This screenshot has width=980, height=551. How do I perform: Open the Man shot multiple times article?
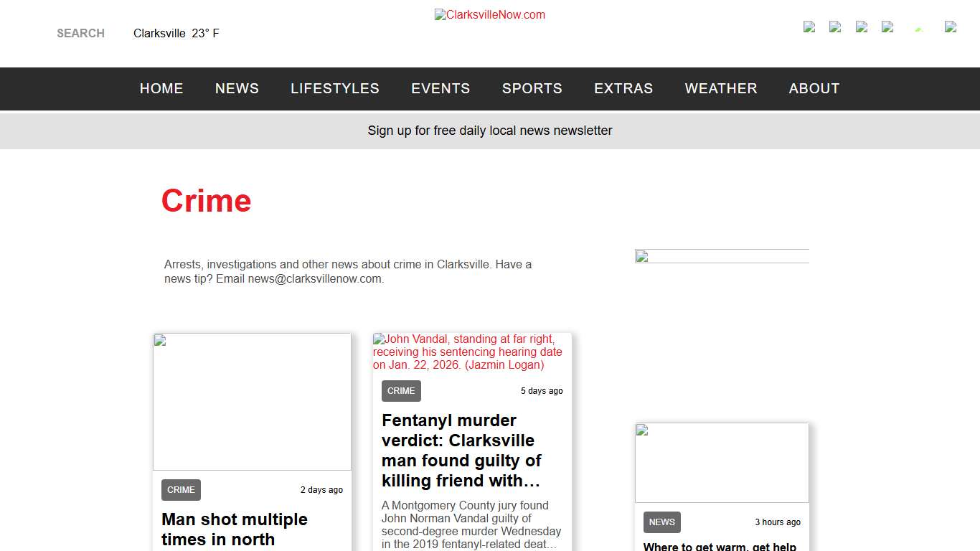[235, 529]
